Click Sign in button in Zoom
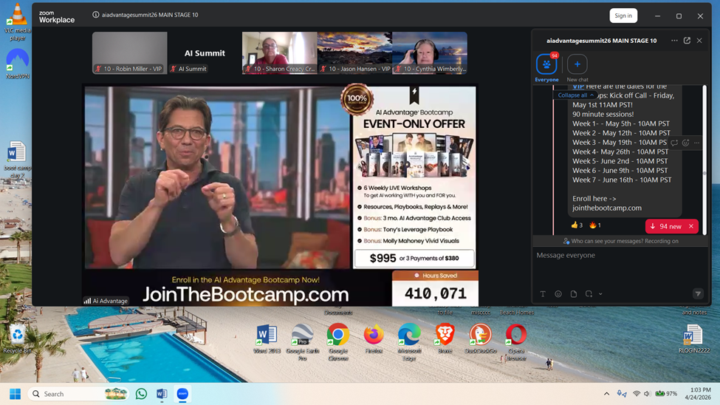Viewport: 720px width, 405px height. click(623, 16)
